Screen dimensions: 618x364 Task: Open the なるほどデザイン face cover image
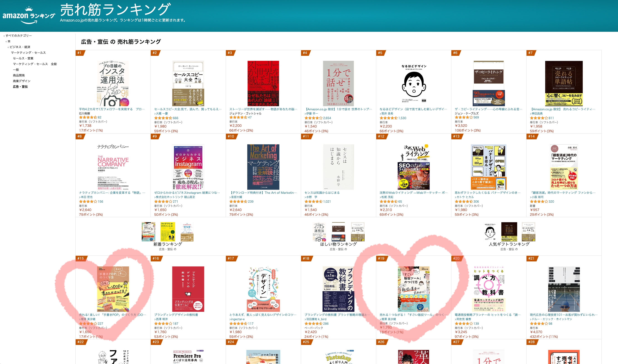pyautogui.click(x=413, y=83)
